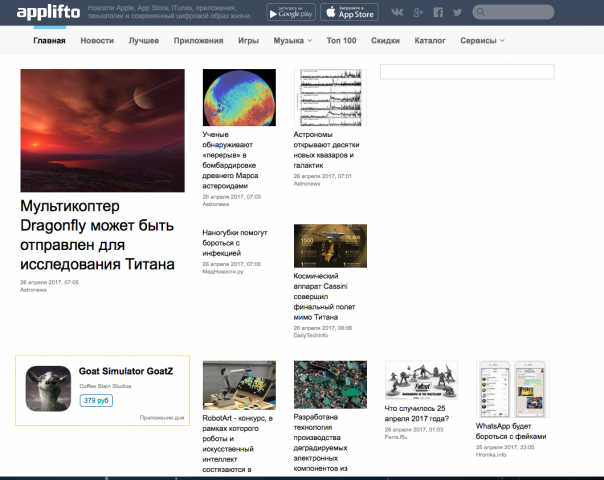604x480 pixels.
Task: Open article Наногубки помогут бороться с инфекцией
Action: pyautogui.click(x=235, y=243)
